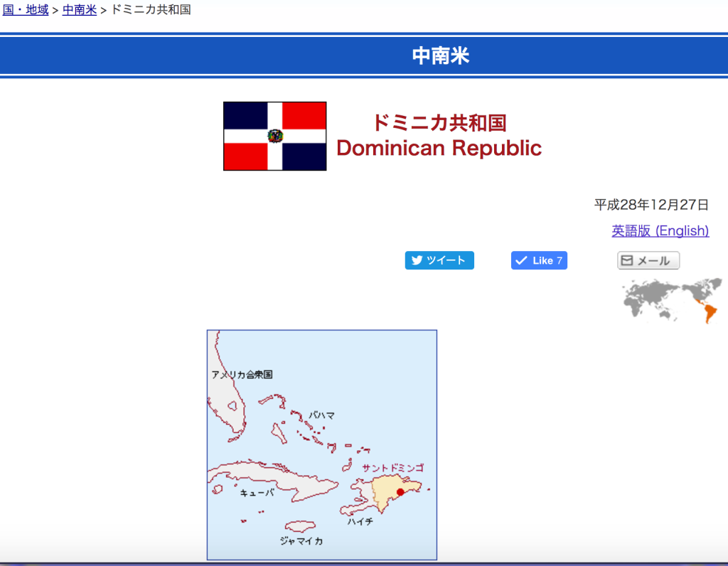Select the ドミニカ共和国 breadcrumb text
The image size is (728, 566).
click(x=151, y=10)
